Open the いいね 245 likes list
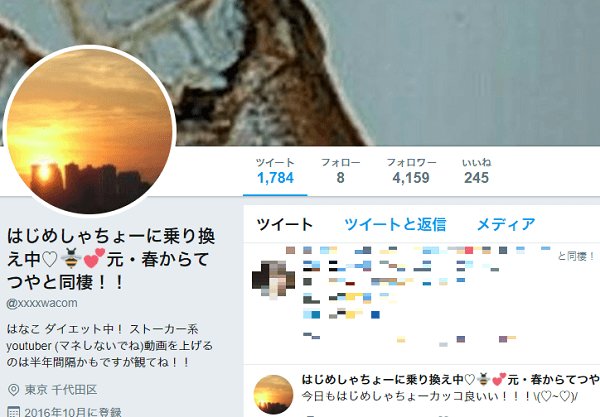This screenshot has width=600, height=417. [476, 171]
